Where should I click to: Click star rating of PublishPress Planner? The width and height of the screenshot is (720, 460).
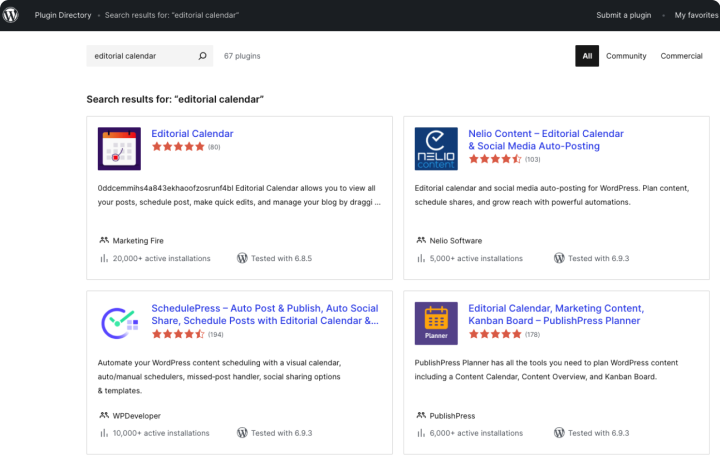tap(495, 334)
